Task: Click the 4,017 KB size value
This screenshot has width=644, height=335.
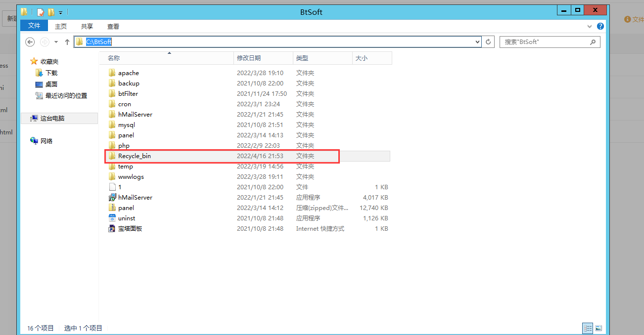Action: pyautogui.click(x=376, y=197)
